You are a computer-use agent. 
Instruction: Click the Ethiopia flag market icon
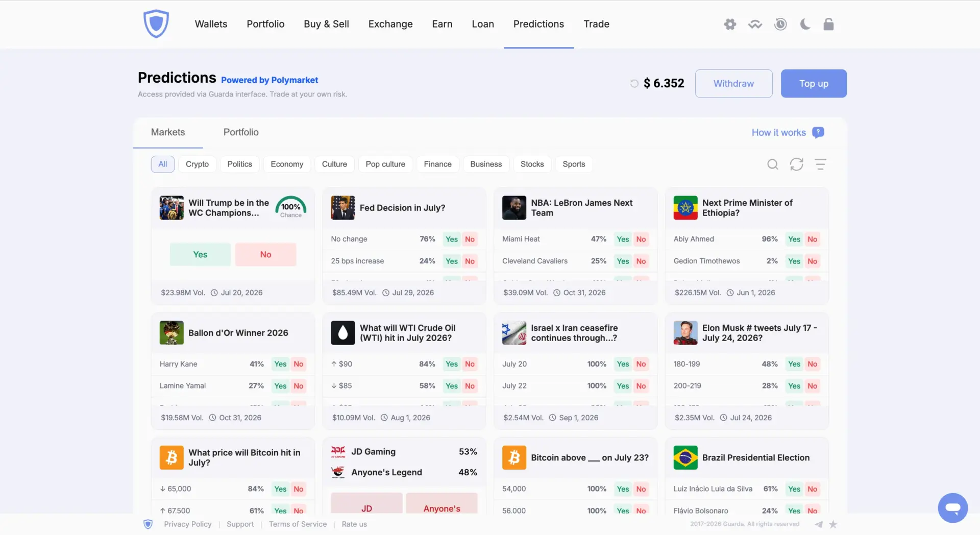685,208
